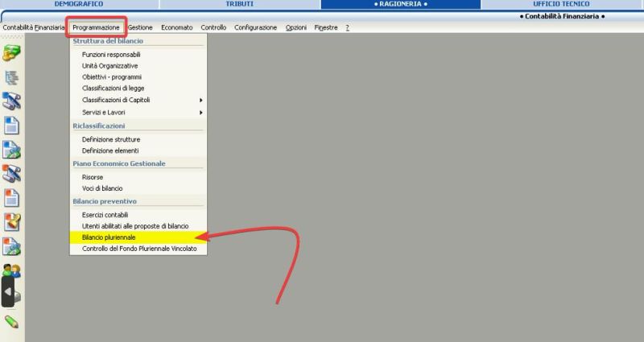Viewport: 644px width, 342px height.
Task: Close the Programmazione menu
Action: (x=96, y=27)
